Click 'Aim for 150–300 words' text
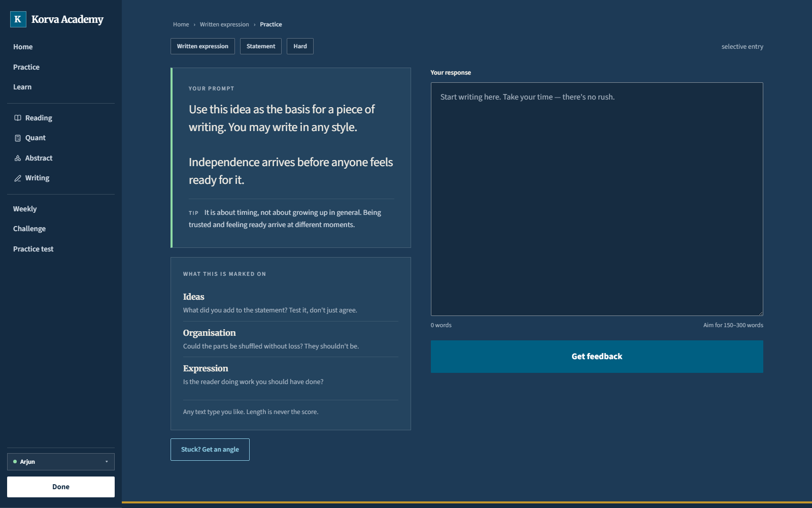Screen dimensions: 812x508 coord(733,325)
